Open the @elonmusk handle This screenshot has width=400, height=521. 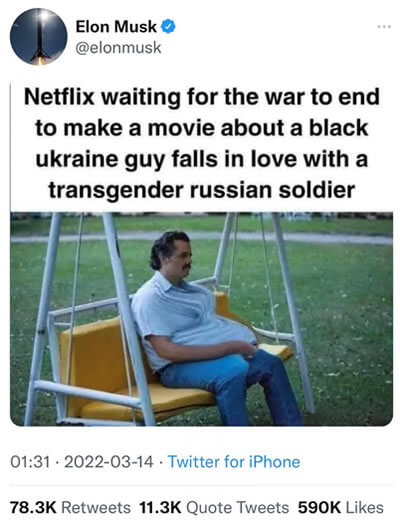(x=118, y=48)
